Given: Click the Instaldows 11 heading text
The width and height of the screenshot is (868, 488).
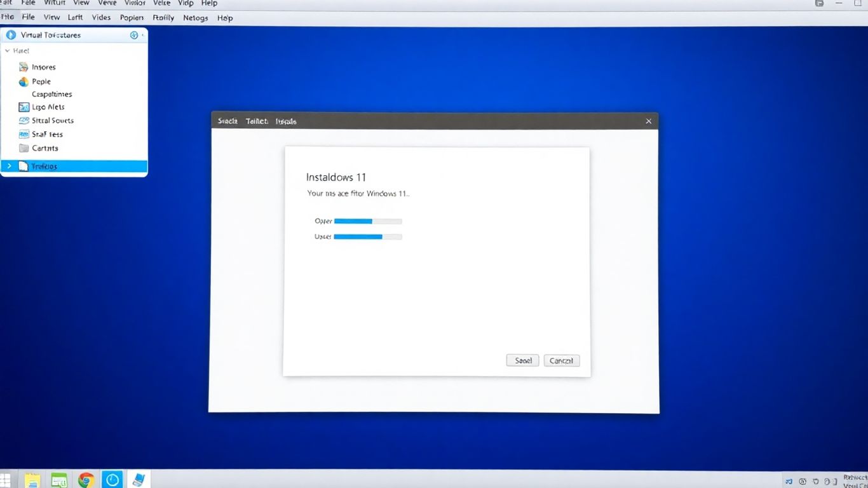Looking at the screenshot, I should click(336, 177).
